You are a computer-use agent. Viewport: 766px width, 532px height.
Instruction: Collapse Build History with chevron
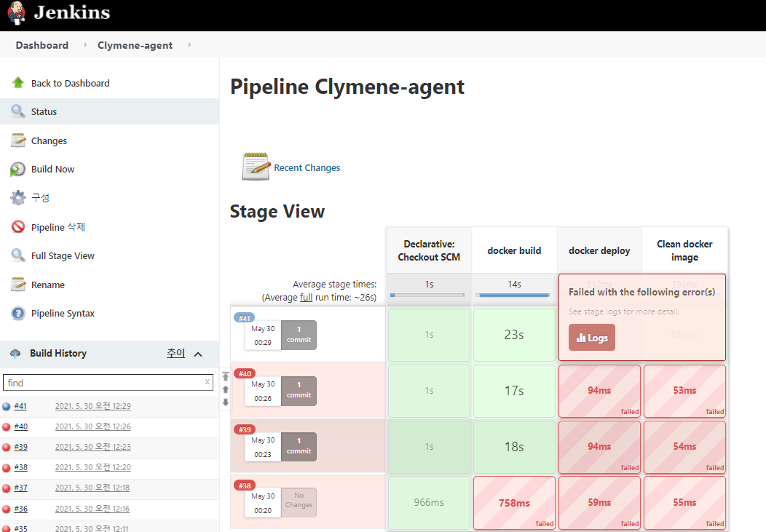198,354
